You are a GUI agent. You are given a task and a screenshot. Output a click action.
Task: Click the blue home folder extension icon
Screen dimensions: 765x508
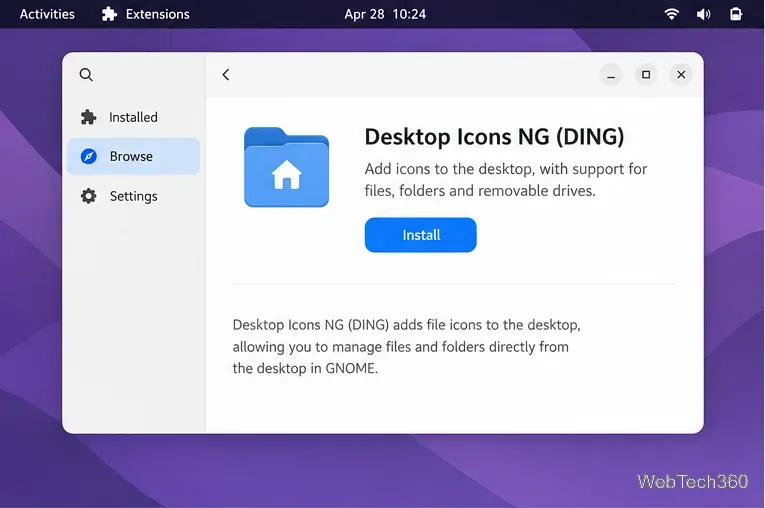pyautogui.click(x=286, y=167)
